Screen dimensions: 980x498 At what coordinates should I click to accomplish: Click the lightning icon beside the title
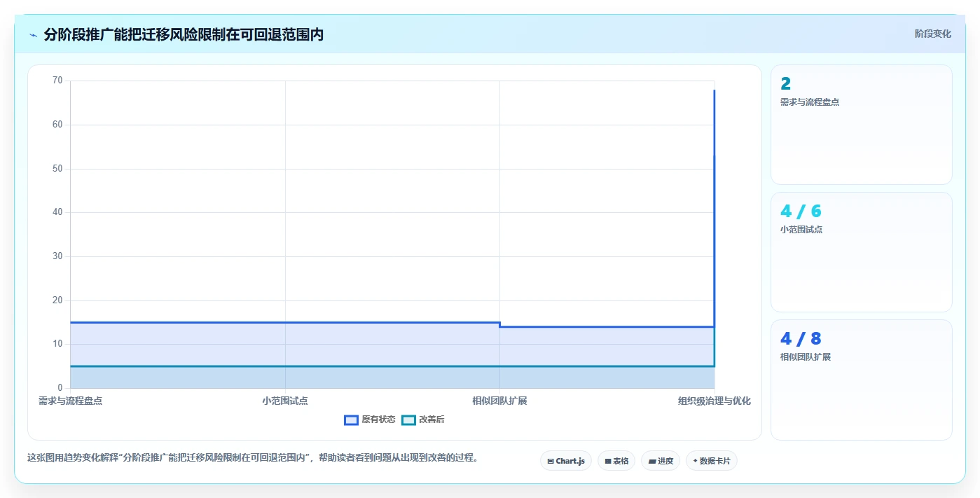(33, 35)
